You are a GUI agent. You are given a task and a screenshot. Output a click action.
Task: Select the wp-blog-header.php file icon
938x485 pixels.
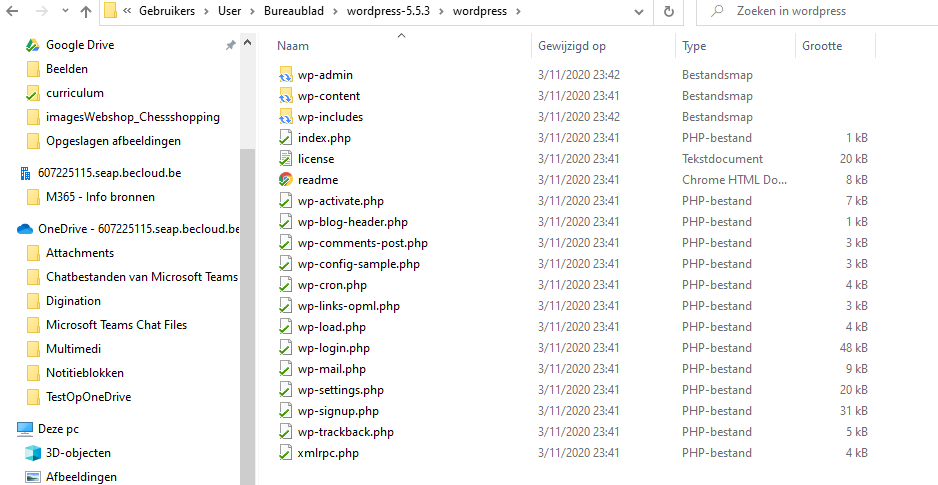pyautogui.click(x=285, y=222)
